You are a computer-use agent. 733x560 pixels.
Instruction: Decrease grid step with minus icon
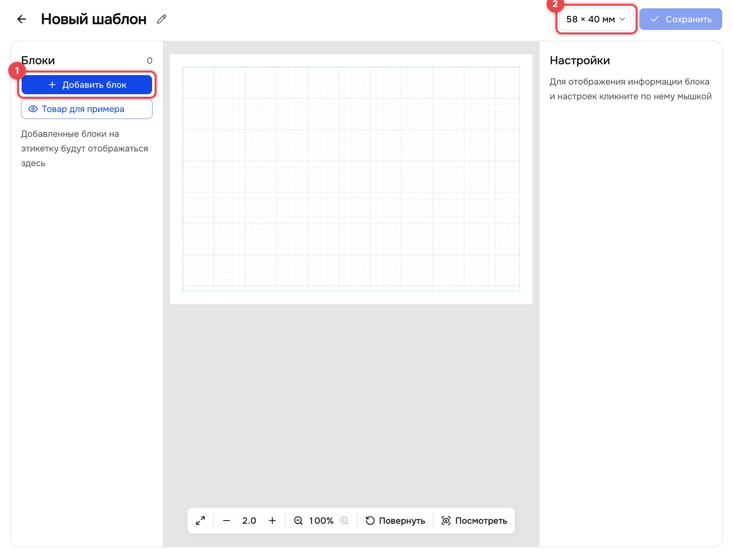point(226,521)
